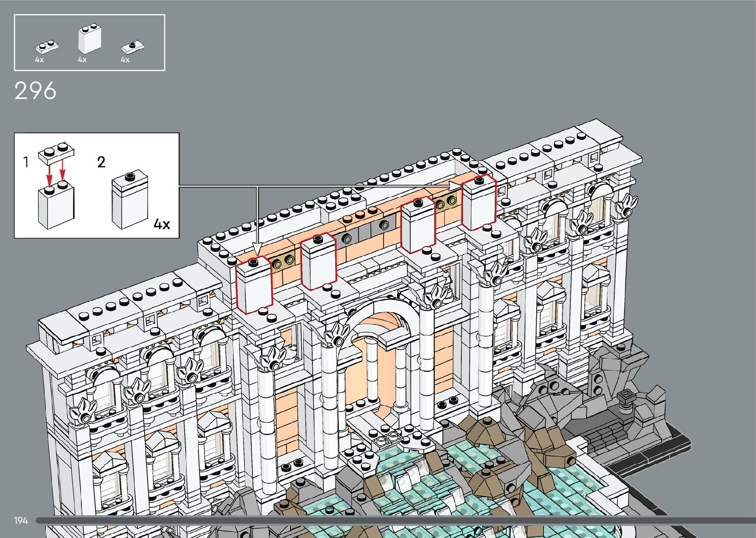
Task: Click the step number 296
Action: pyautogui.click(x=36, y=91)
